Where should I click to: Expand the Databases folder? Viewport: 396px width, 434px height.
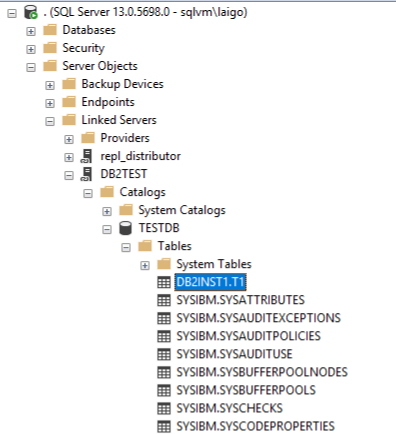click(31, 31)
